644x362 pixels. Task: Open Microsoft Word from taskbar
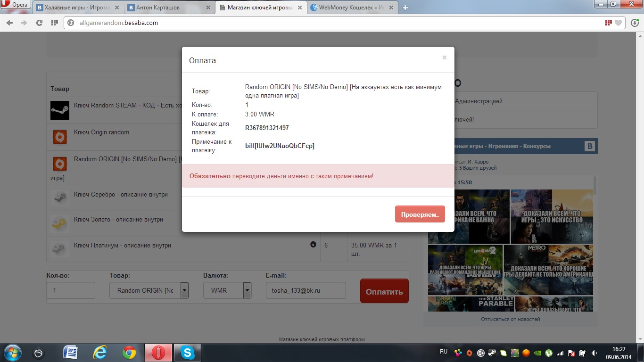(70, 353)
